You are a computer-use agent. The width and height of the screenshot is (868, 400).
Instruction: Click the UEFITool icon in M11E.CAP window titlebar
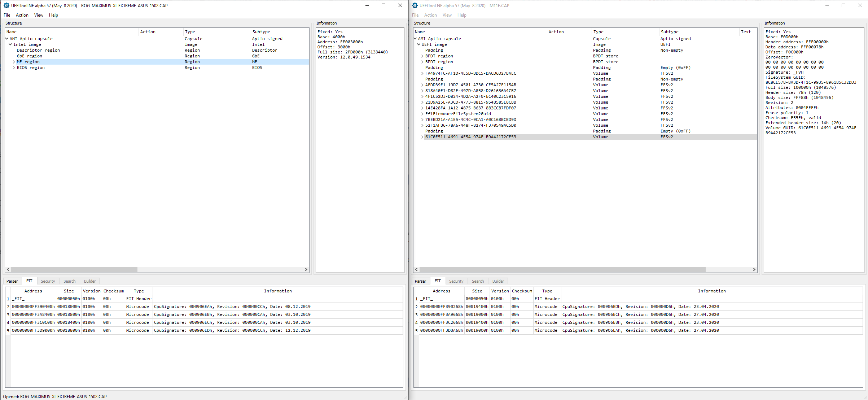click(415, 5)
